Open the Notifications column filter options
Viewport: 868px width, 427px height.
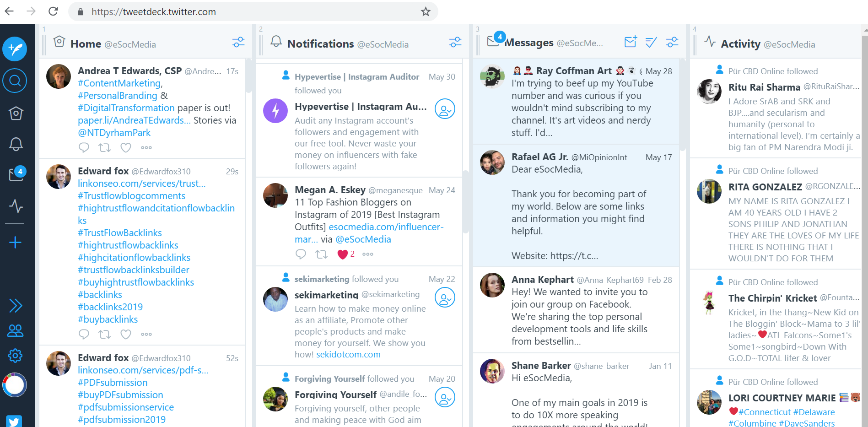(x=455, y=42)
